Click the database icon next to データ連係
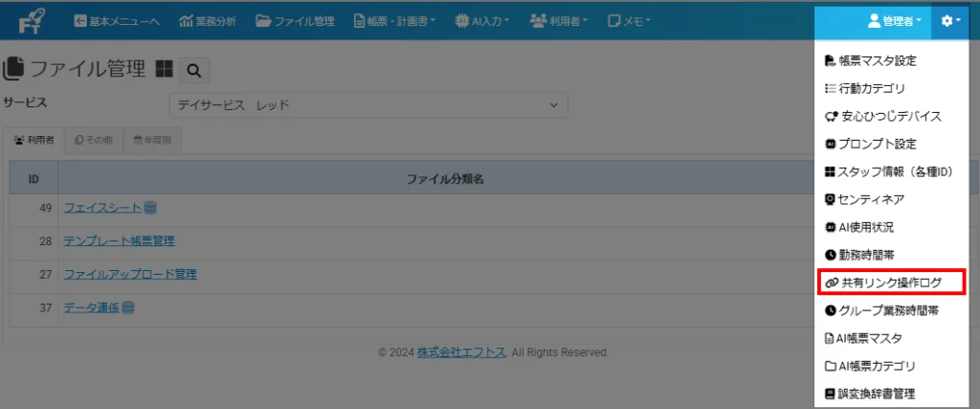The width and height of the screenshot is (980, 409). [x=128, y=307]
